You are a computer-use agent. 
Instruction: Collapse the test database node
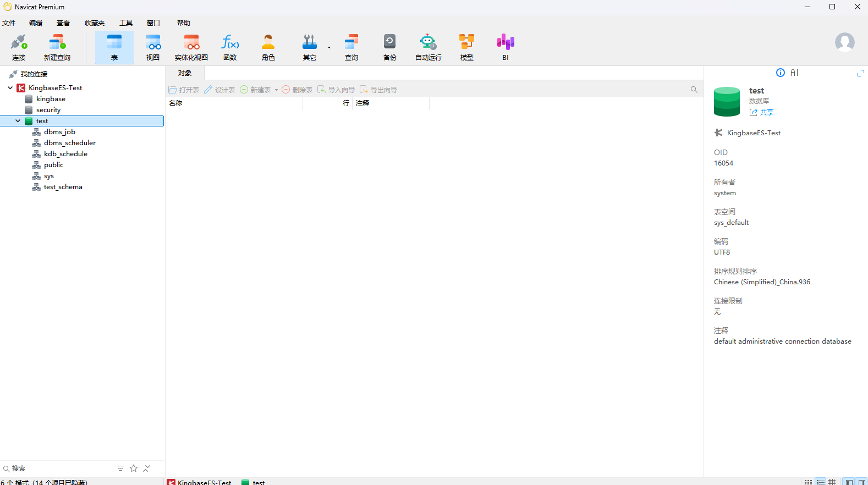18,121
